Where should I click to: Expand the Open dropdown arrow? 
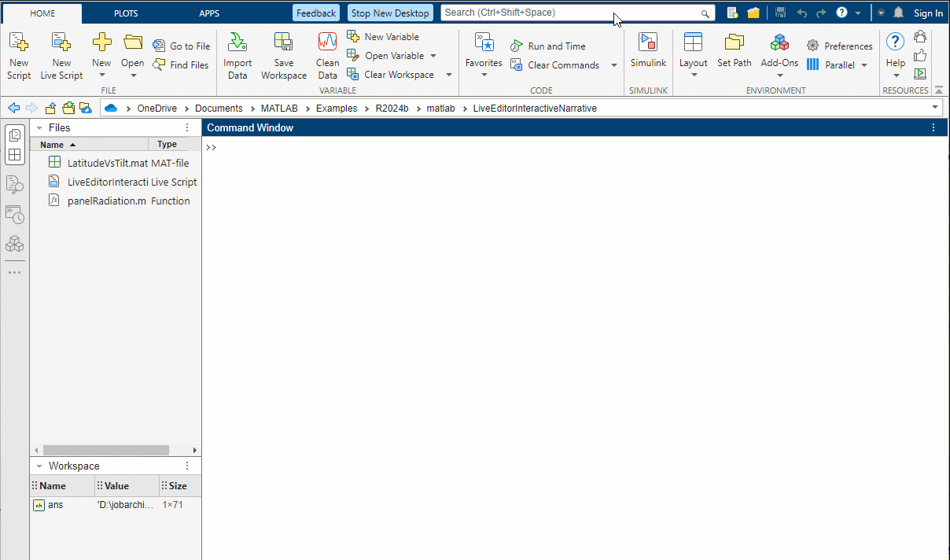click(x=132, y=74)
